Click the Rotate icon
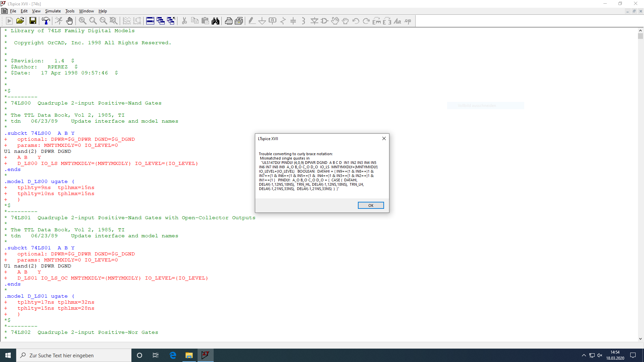 (x=377, y=21)
